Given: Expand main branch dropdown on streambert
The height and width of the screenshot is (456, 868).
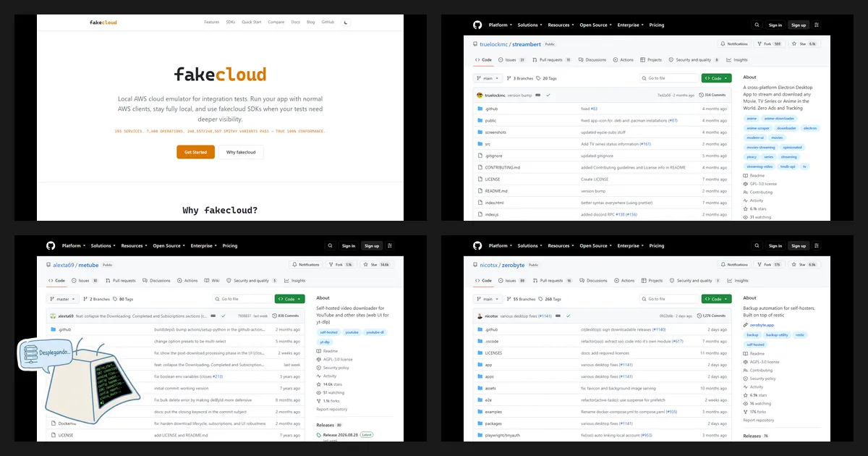Looking at the screenshot, I should click(x=488, y=78).
